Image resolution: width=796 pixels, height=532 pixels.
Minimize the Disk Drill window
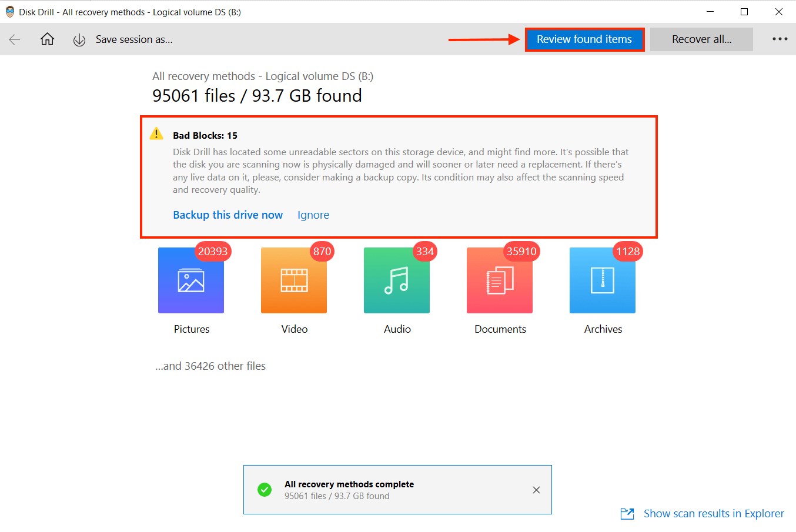pyautogui.click(x=710, y=12)
